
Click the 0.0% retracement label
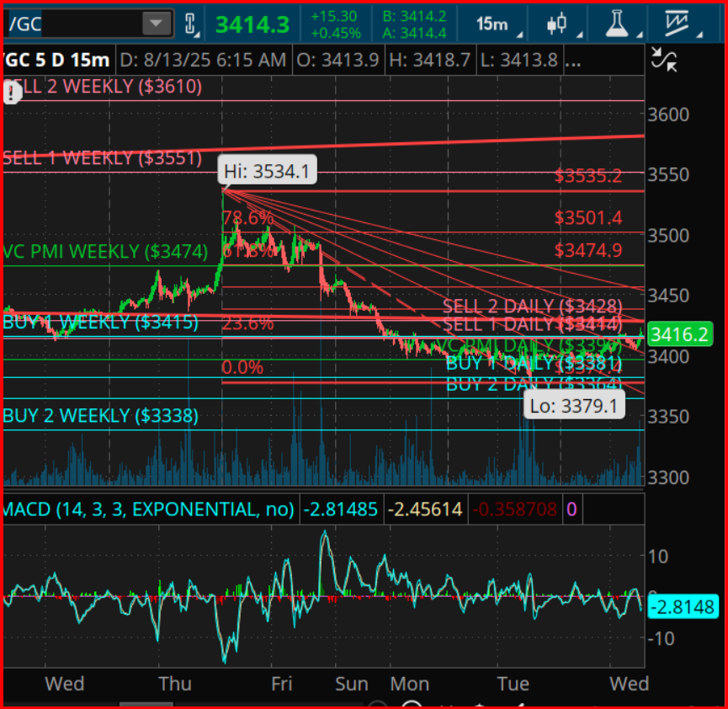(242, 367)
